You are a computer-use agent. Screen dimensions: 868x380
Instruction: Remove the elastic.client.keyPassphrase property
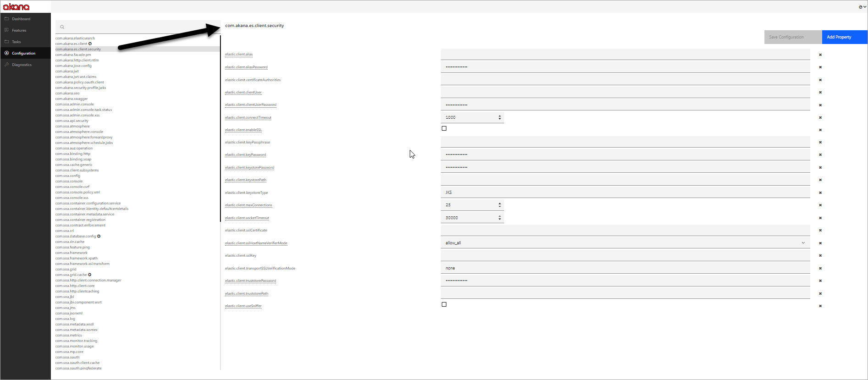820,142
